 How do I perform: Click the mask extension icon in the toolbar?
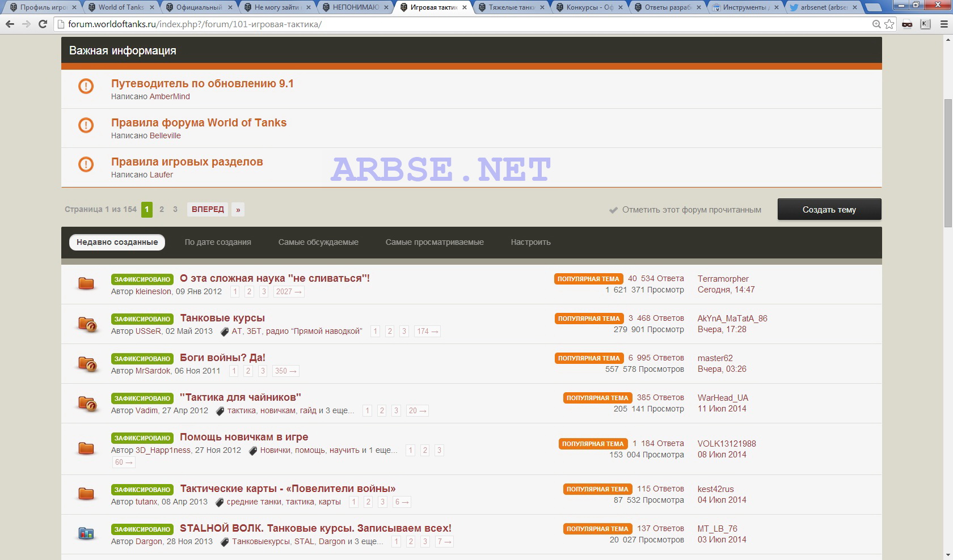(907, 24)
